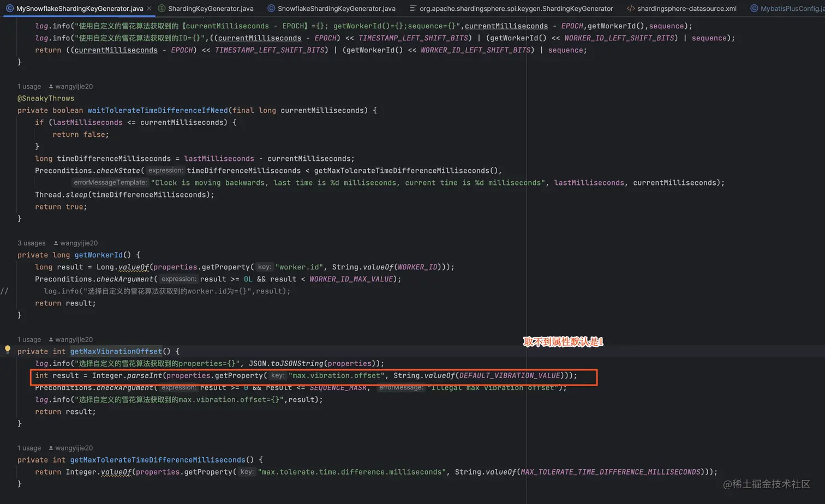Image resolution: width=825 pixels, height=504 pixels.
Task: Click author icon above getMaxVibrationOffset method
Action: (x=51, y=340)
